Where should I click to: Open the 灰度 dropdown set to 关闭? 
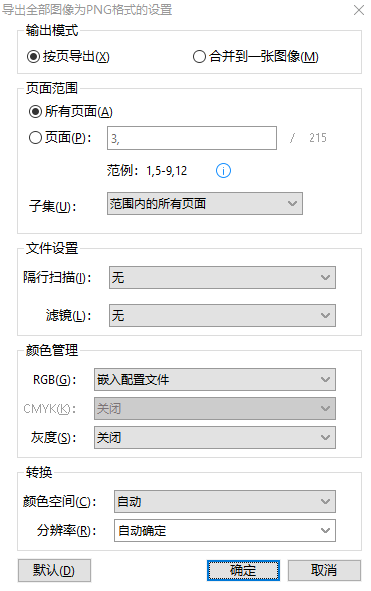(215, 438)
